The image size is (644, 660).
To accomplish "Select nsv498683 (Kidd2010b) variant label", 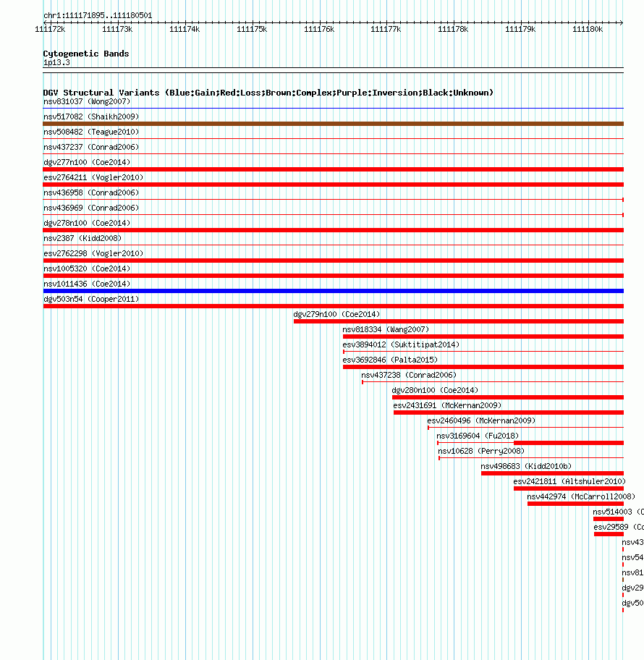I will (x=526, y=466).
